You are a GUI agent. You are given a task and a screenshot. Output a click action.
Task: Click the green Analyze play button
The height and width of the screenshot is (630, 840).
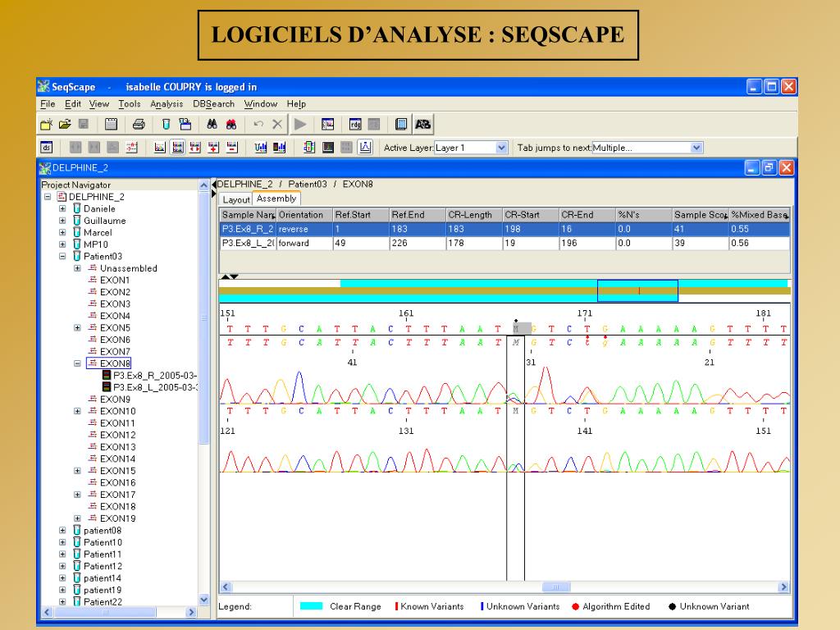(300, 125)
